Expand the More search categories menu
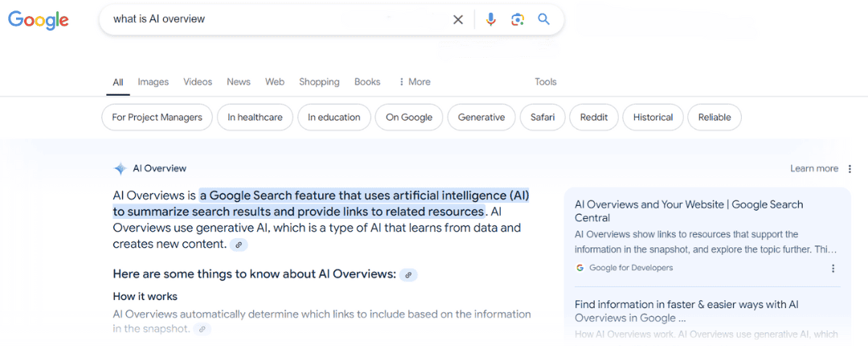The height and width of the screenshot is (346, 868). (414, 82)
